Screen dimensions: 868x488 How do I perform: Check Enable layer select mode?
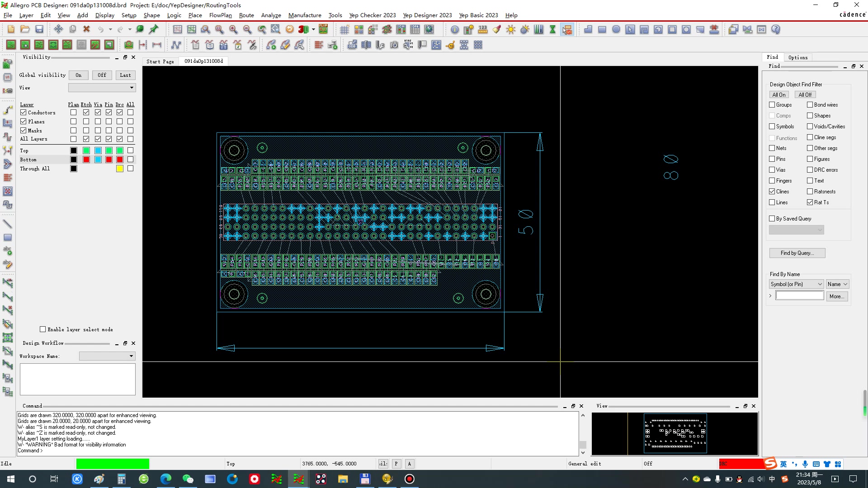[43, 329]
